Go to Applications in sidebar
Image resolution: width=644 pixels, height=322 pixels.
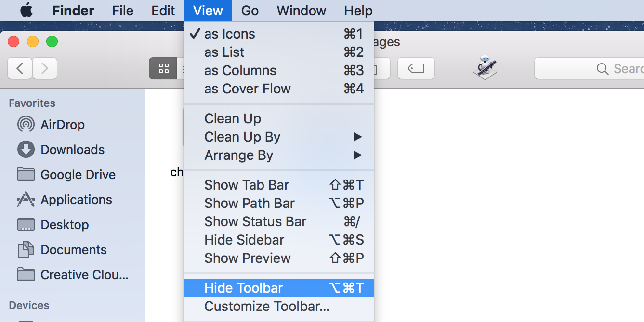pos(76,200)
